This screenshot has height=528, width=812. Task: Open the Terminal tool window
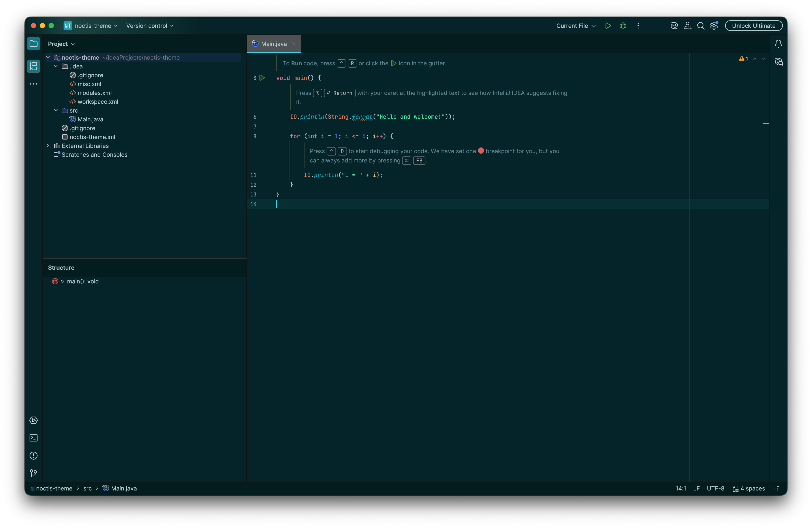pyautogui.click(x=34, y=438)
